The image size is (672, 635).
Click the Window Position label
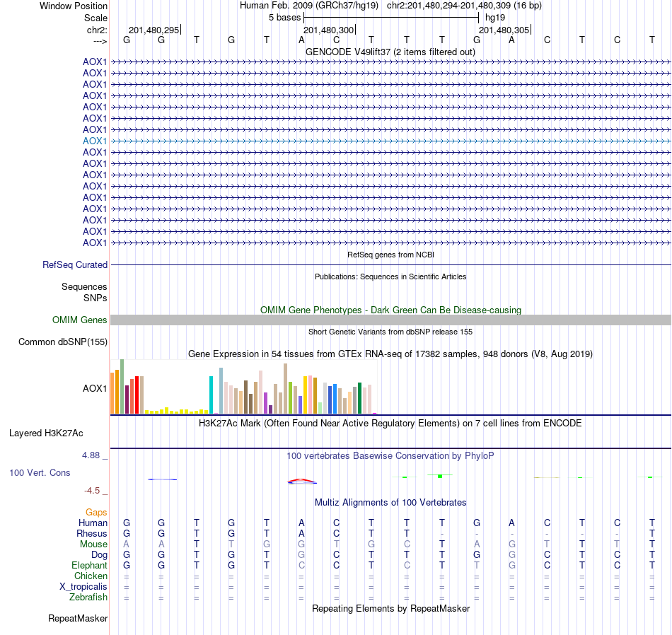pyautogui.click(x=74, y=6)
